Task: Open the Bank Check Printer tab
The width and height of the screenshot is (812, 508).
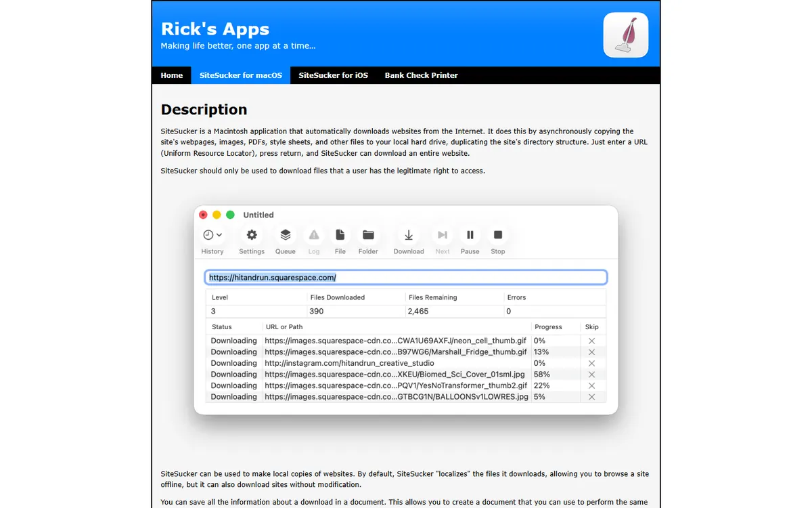Action: [422, 75]
